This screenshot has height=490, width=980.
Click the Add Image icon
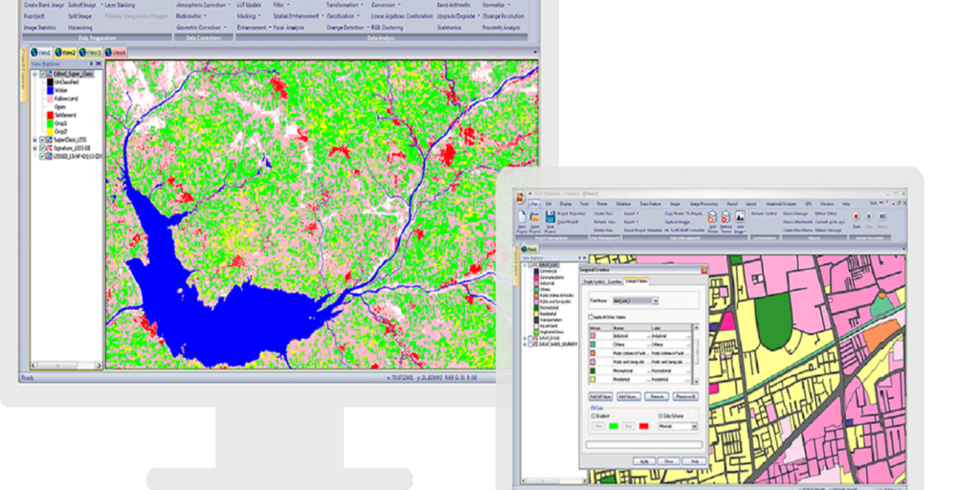[740, 218]
